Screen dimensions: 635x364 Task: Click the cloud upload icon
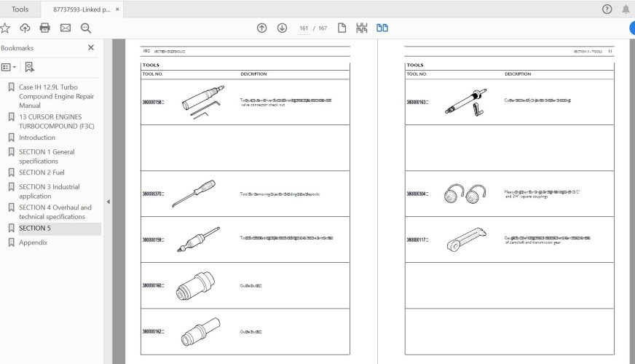25,28
